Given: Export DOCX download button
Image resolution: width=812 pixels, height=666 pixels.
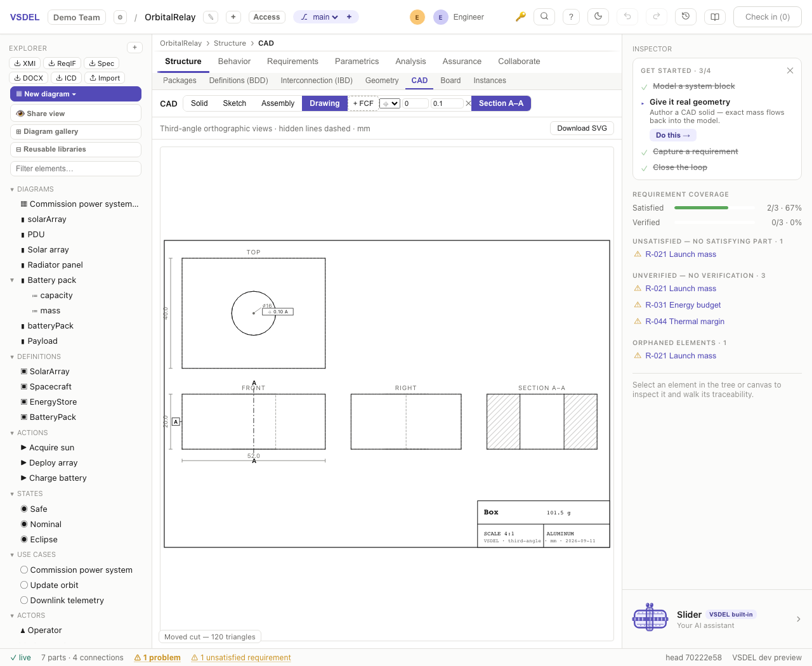Looking at the screenshot, I should click(29, 78).
